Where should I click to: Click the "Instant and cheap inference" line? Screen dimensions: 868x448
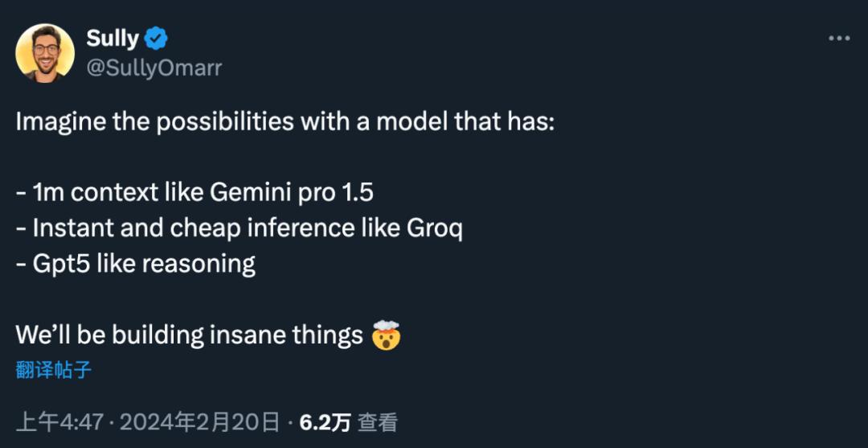[x=240, y=228]
